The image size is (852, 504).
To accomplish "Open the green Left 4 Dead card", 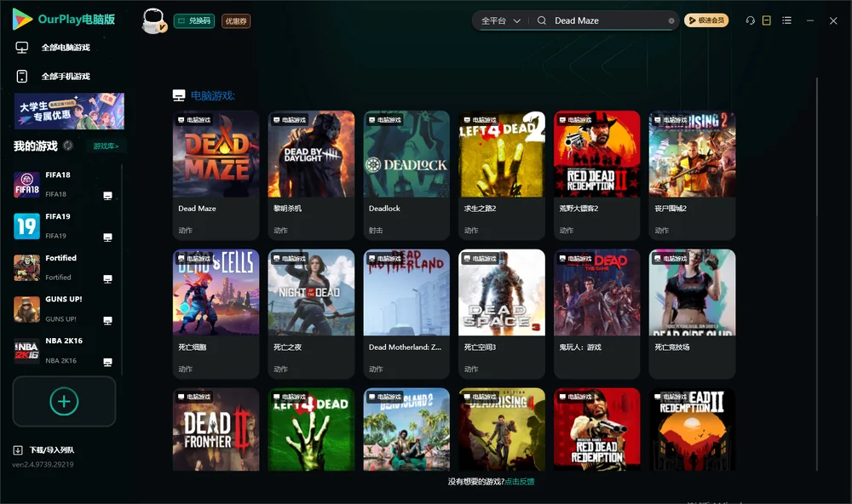I will (x=311, y=429).
